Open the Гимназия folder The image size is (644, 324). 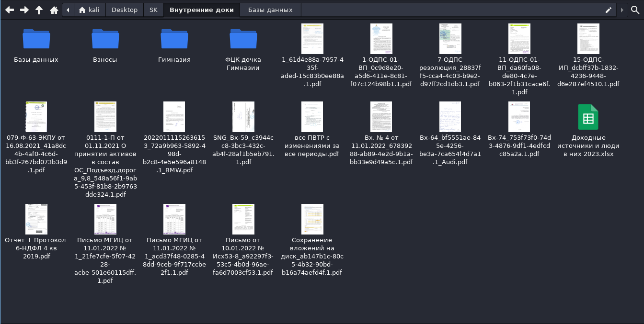tap(174, 38)
